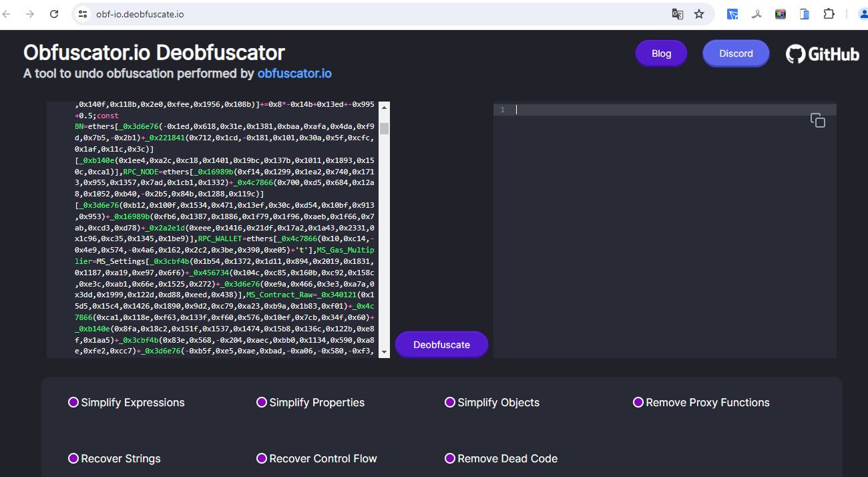This screenshot has height=477, width=868.
Task: Click the Blog button
Action: point(661,53)
